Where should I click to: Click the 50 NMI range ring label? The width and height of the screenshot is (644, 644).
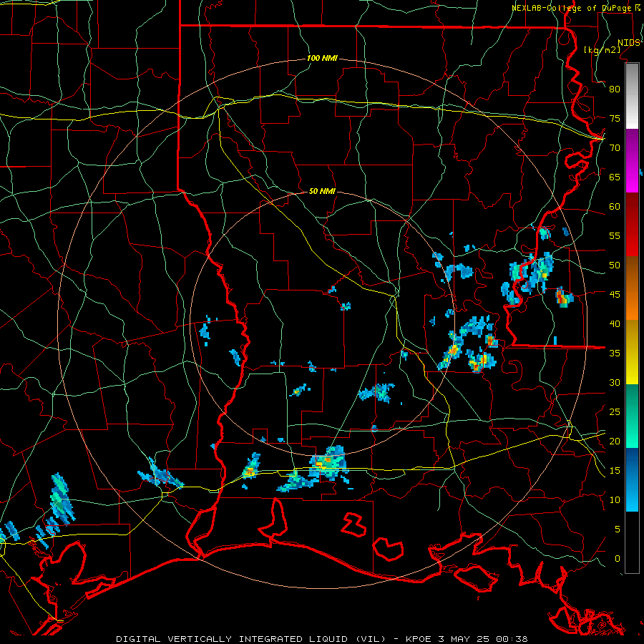(322, 191)
